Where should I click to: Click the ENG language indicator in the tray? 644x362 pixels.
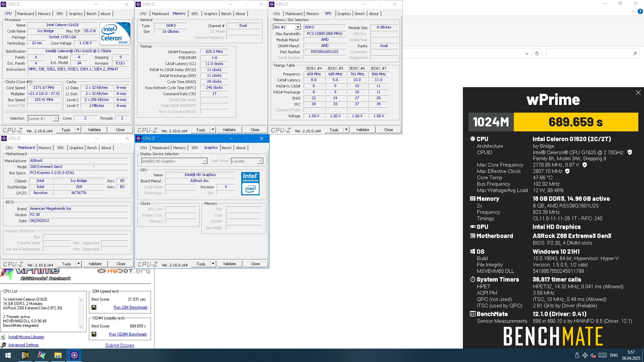614,355
